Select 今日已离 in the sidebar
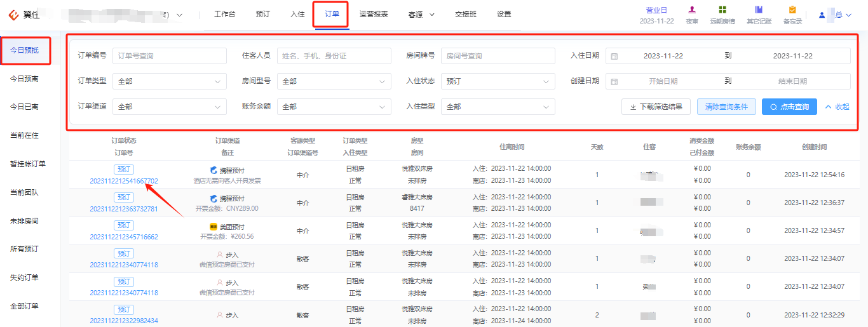This screenshot has width=868, height=327. click(x=24, y=107)
